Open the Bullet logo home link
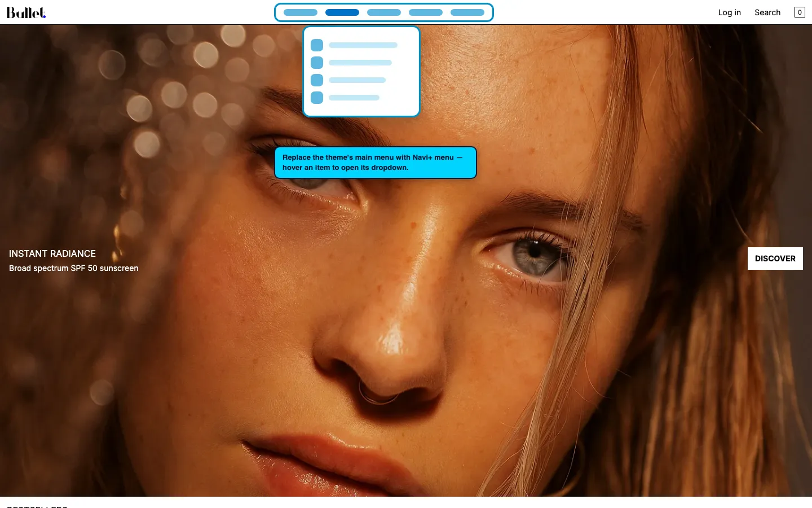Screen dimensions: 812x508 pos(26,12)
